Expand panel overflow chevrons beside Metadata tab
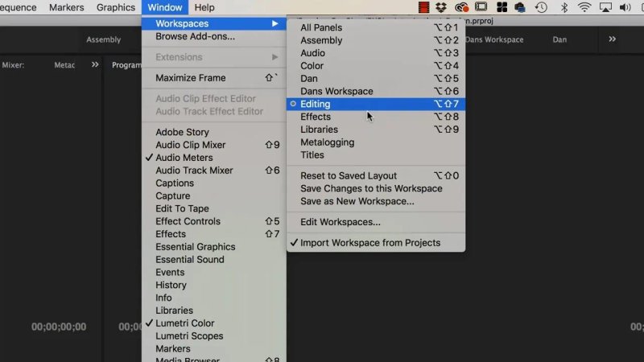This screenshot has width=644, height=362. (95, 65)
